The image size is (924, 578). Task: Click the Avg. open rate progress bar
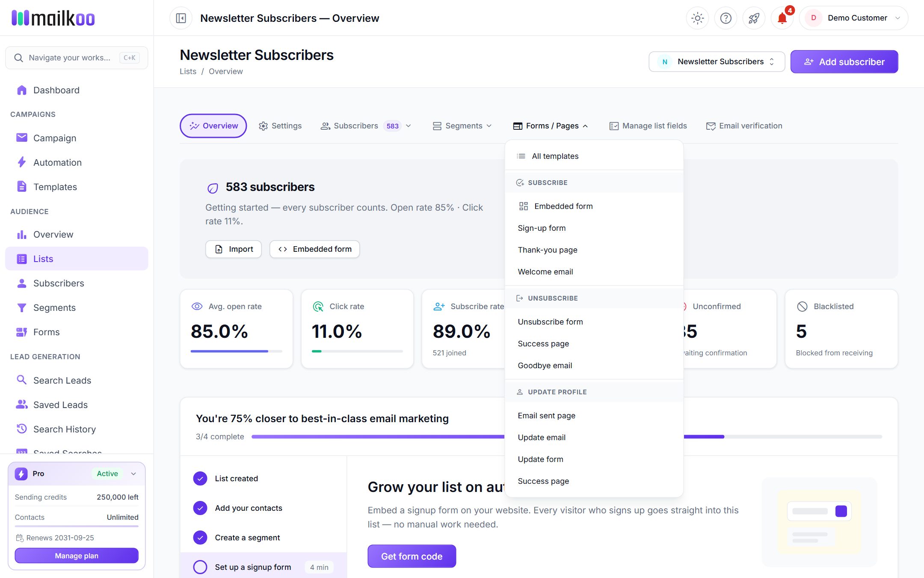(x=236, y=352)
